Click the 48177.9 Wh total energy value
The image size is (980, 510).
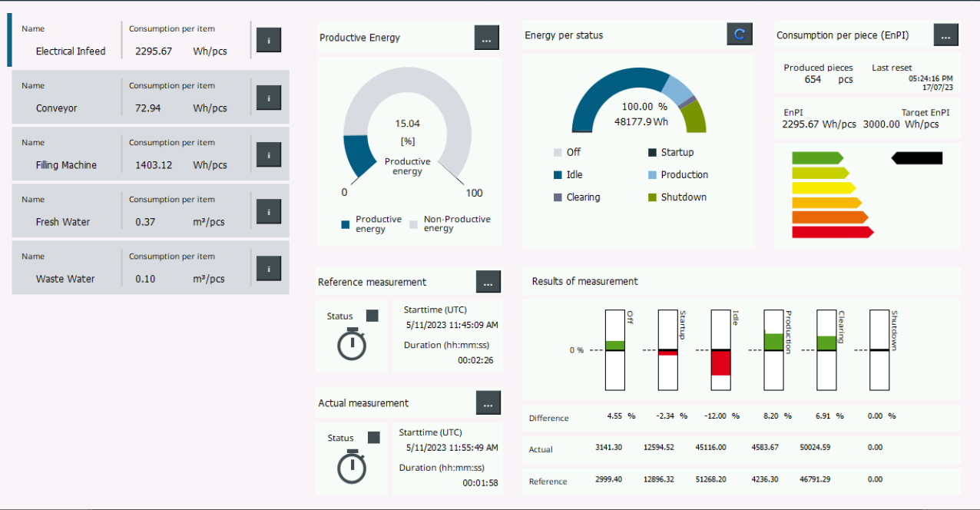point(641,121)
